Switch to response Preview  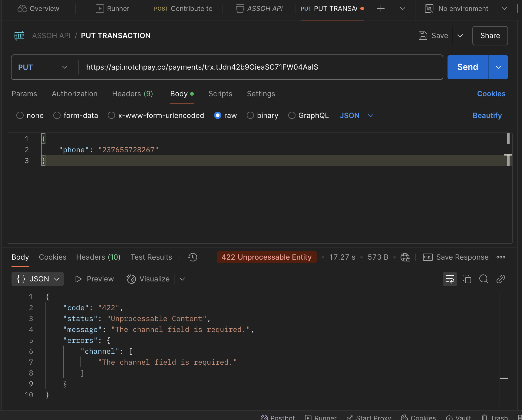click(94, 279)
